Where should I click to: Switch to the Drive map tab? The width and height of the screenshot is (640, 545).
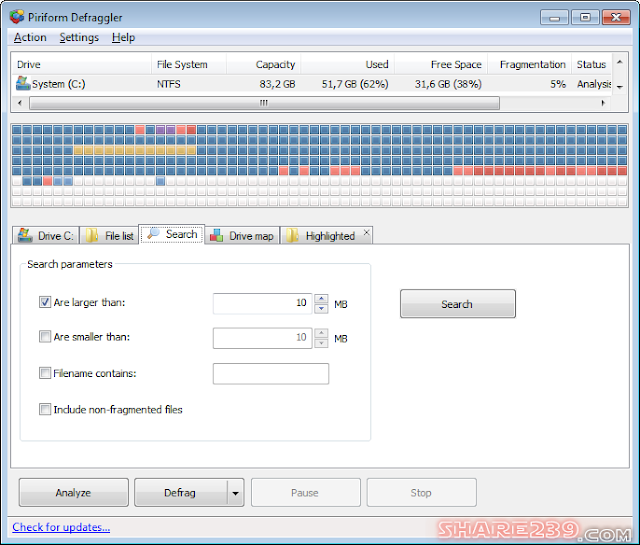242,236
